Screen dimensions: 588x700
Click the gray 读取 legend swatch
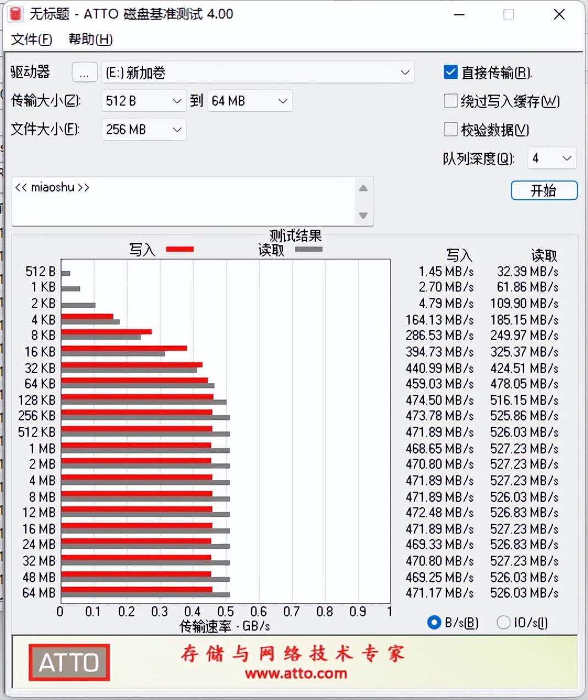coord(308,249)
